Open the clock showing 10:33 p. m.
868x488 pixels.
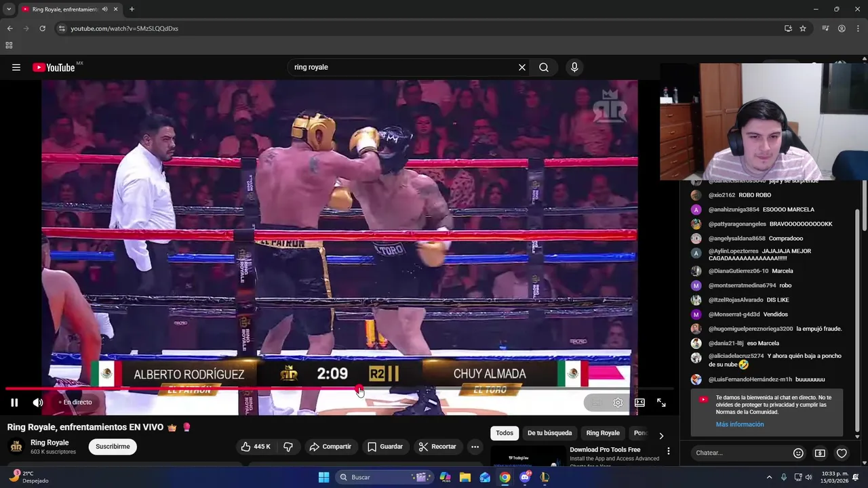point(835,477)
